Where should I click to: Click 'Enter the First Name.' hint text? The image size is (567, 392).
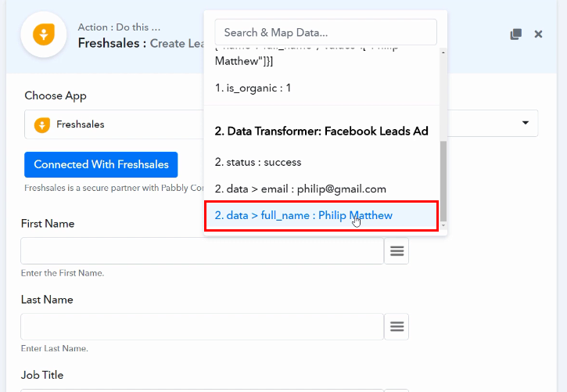coord(63,273)
